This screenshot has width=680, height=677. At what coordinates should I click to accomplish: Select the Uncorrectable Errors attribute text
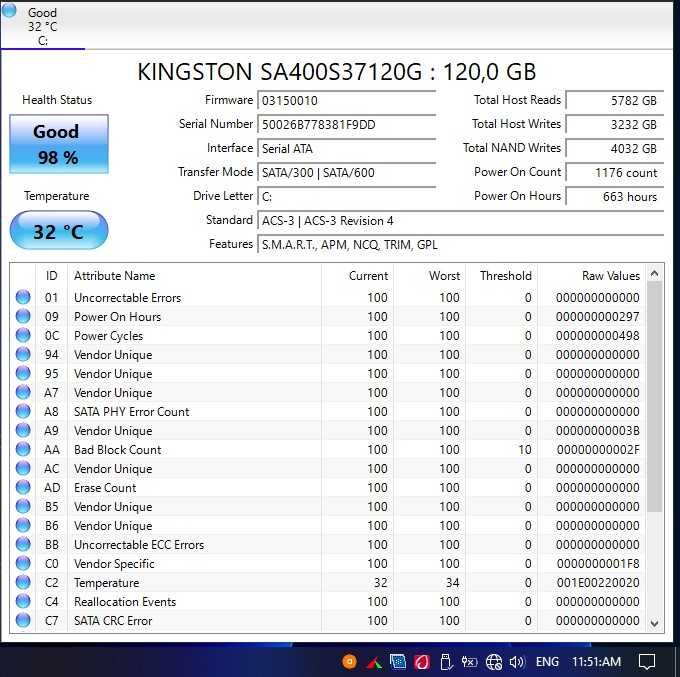pos(128,298)
